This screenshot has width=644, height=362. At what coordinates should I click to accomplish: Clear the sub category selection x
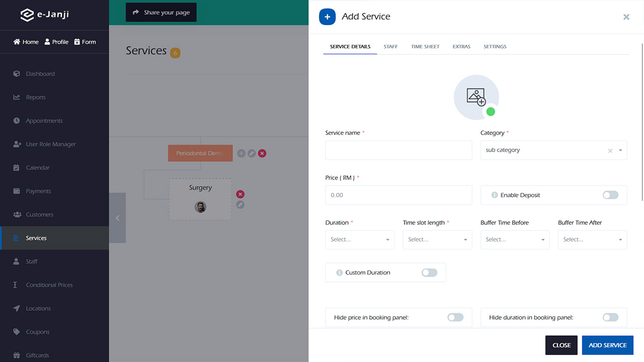click(x=610, y=150)
